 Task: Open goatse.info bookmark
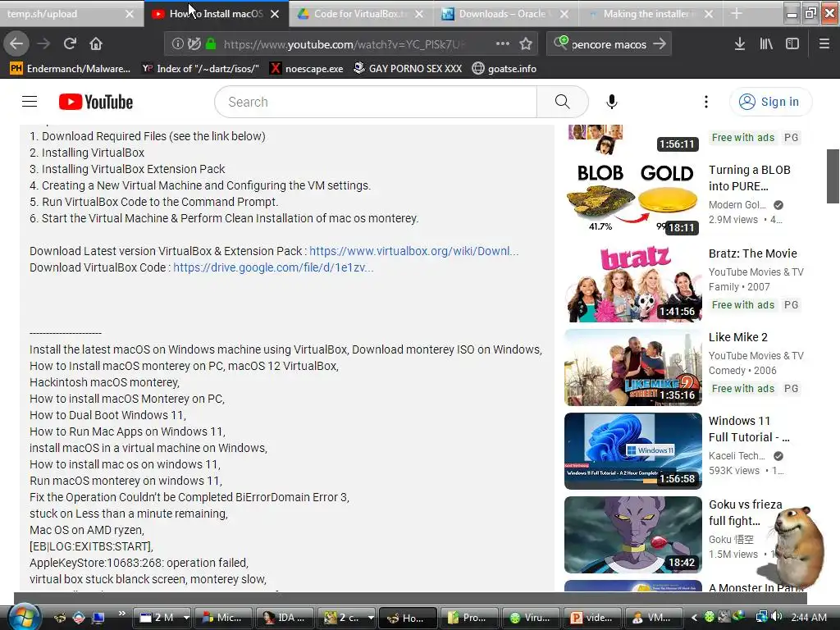tap(504, 69)
